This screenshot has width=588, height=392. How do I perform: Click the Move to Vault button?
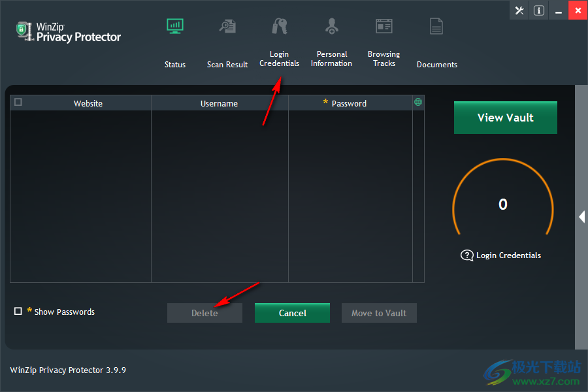pyautogui.click(x=379, y=313)
